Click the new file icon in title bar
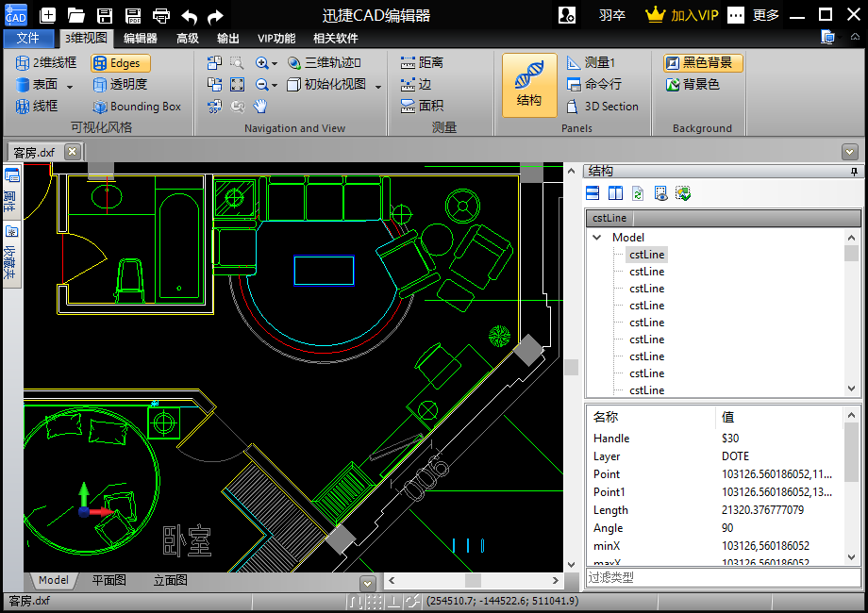The image size is (868, 613). point(48,15)
